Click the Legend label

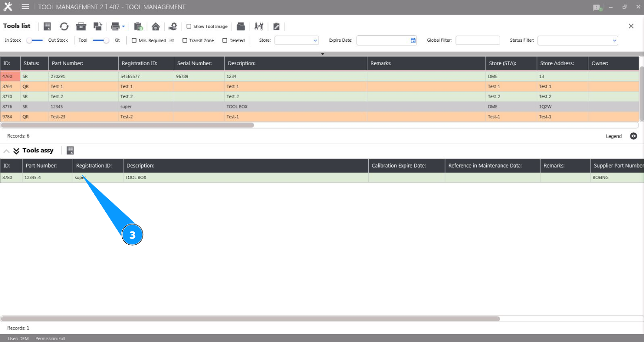(x=614, y=136)
